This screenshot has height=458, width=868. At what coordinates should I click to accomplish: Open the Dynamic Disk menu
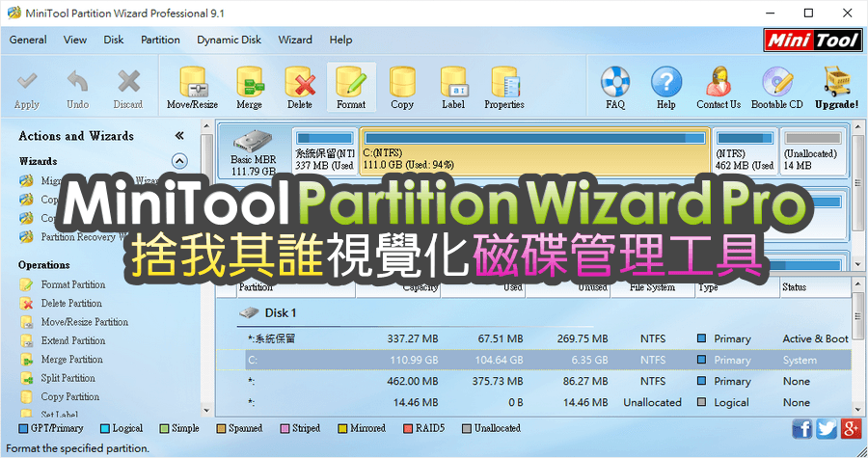(229, 40)
